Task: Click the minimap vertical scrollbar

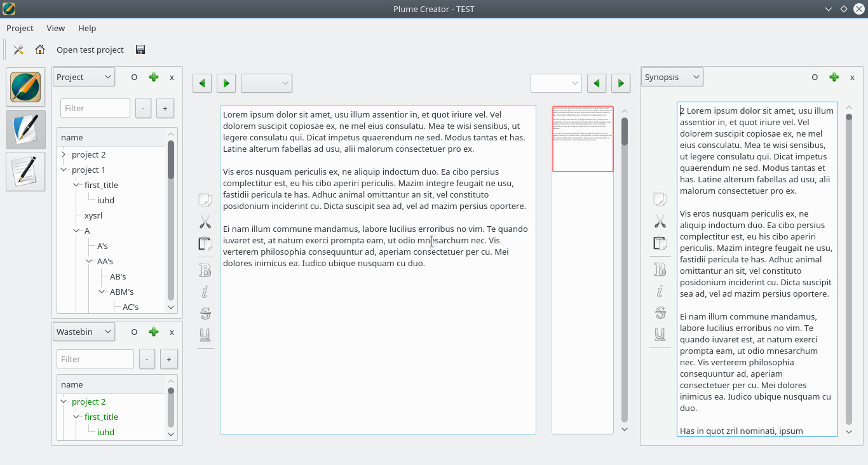Action: (625, 270)
